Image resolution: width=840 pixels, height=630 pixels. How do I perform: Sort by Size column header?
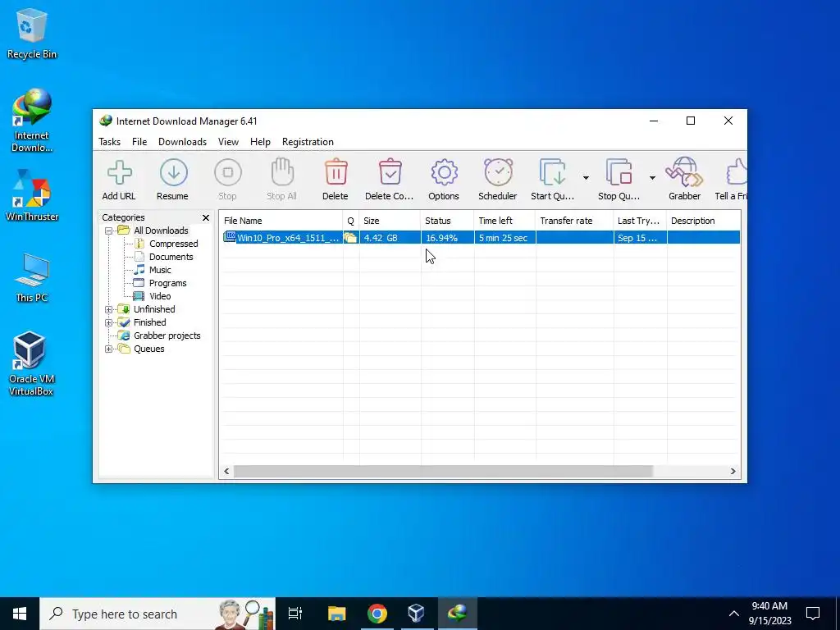pyautogui.click(x=390, y=221)
